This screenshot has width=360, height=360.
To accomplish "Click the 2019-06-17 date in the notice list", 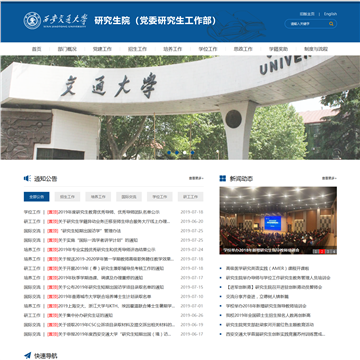I will 192,334.
